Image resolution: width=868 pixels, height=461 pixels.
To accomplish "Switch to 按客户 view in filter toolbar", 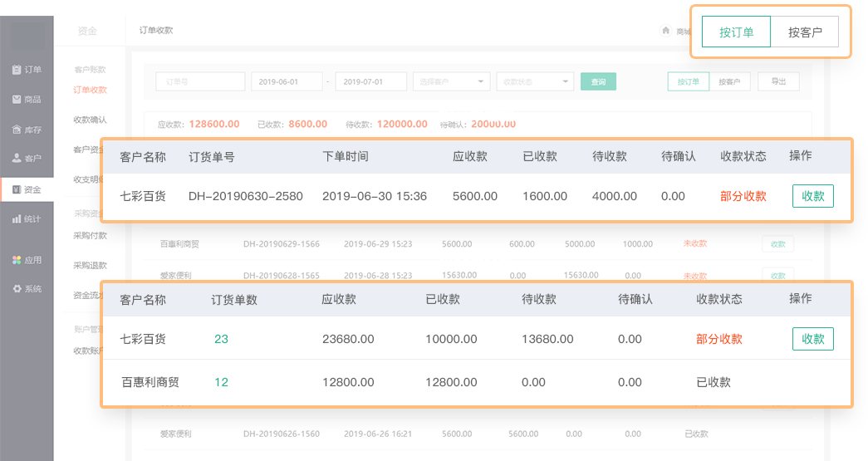I will 730,81.
